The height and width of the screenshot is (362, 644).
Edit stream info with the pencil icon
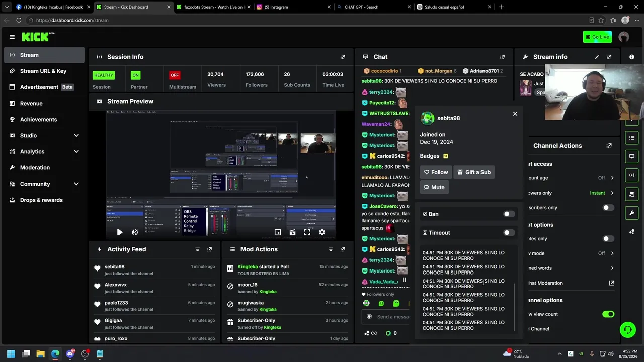click(597, 57)
